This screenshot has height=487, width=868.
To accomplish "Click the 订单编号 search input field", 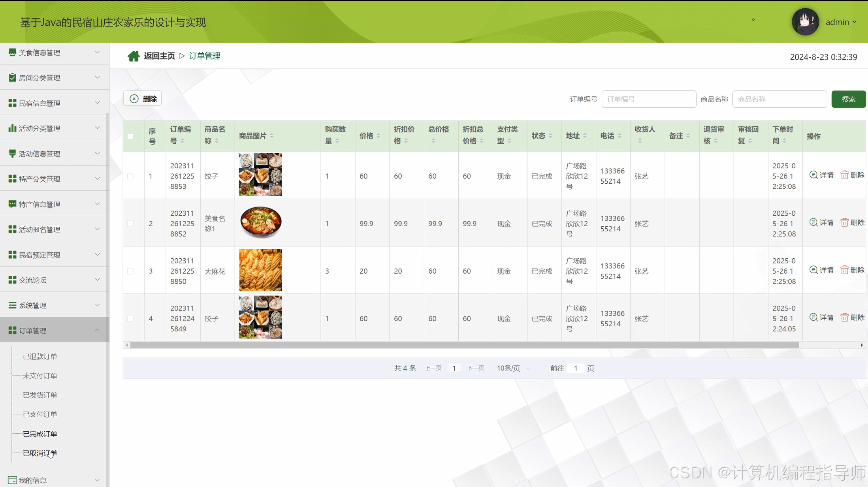I will [648, 99].
